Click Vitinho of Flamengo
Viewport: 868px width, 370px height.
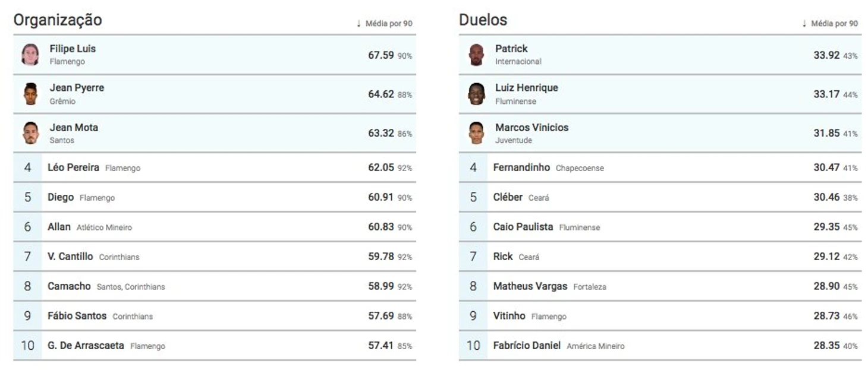(x=509, y=316)
